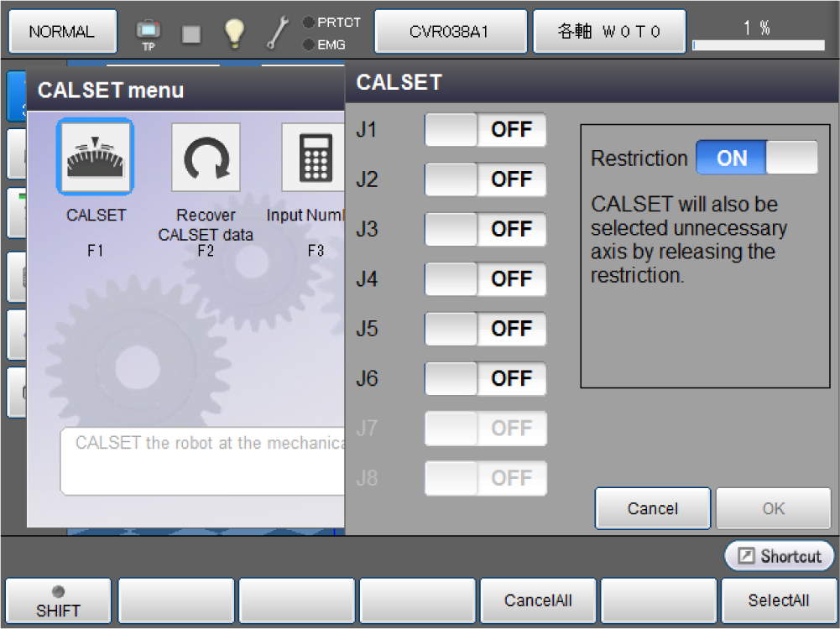Open the Shortcut panel
Viewport: 840px width, 629px height.
[x=780, y=556]
